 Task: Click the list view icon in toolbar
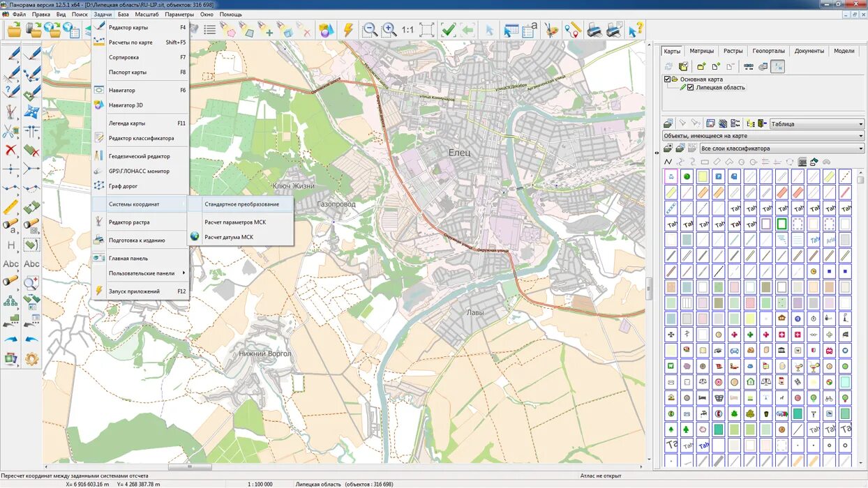pyautogui.click(x=210, y=30)
